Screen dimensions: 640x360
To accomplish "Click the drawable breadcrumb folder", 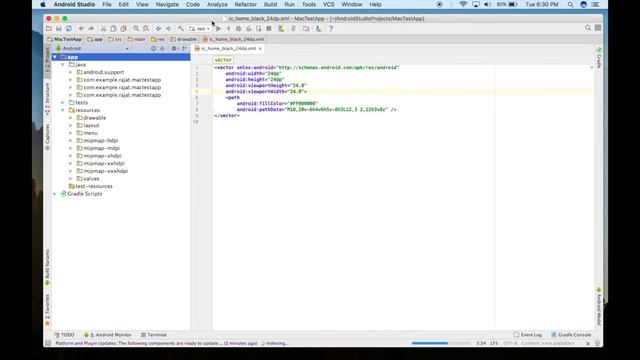I will point(184,39).
